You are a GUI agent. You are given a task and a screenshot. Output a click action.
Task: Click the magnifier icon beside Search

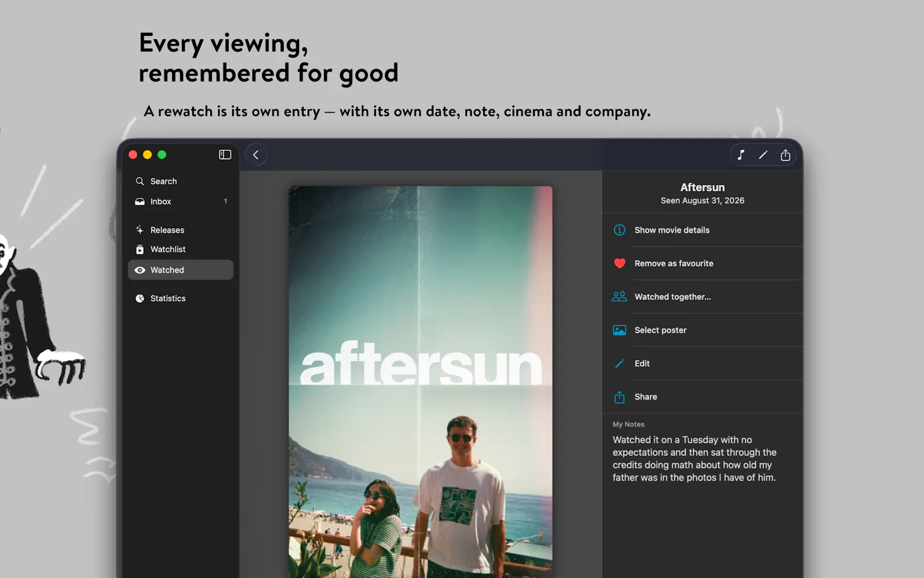tap(140, 181)
